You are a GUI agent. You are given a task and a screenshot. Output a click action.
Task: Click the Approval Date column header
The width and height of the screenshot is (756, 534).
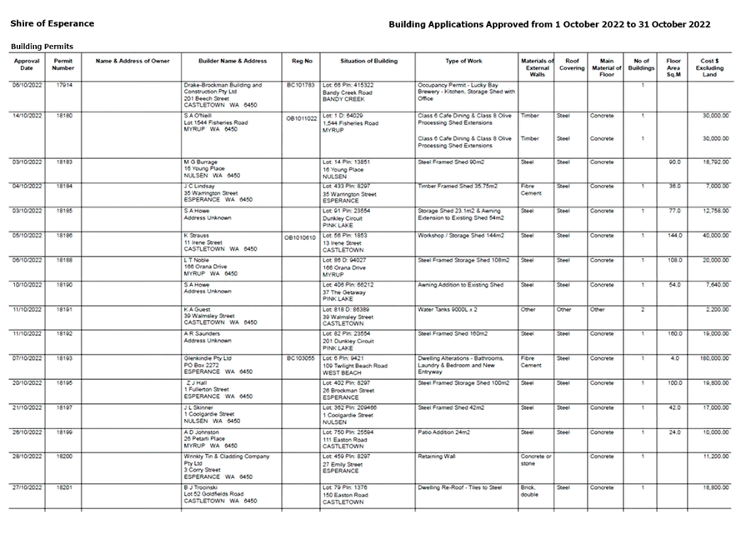tap(26, 66)
